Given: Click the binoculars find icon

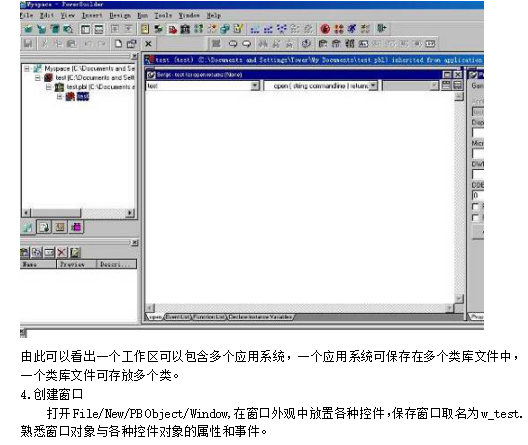Looking at the screenshot, I should pos(263,44).
